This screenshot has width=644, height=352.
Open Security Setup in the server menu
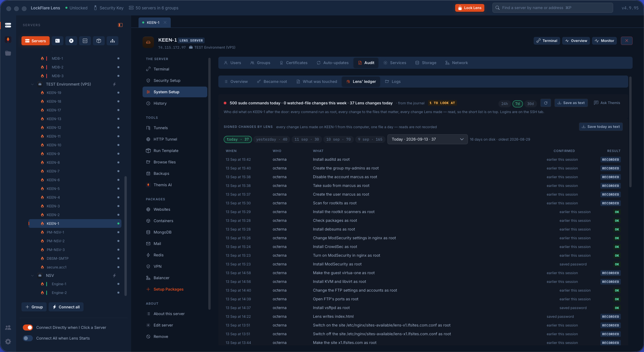(175, 81)
